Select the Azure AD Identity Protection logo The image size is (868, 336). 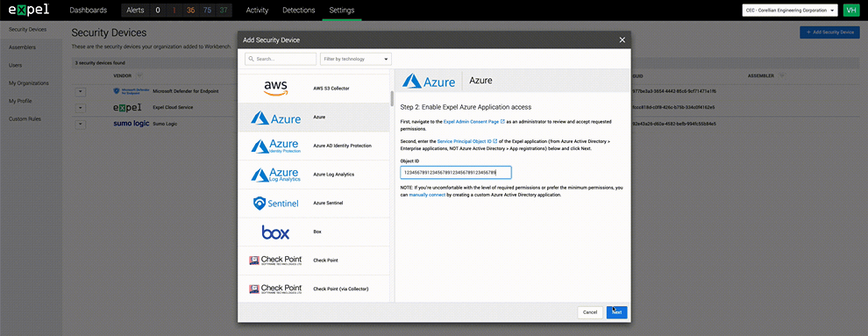tap(275, 146)
